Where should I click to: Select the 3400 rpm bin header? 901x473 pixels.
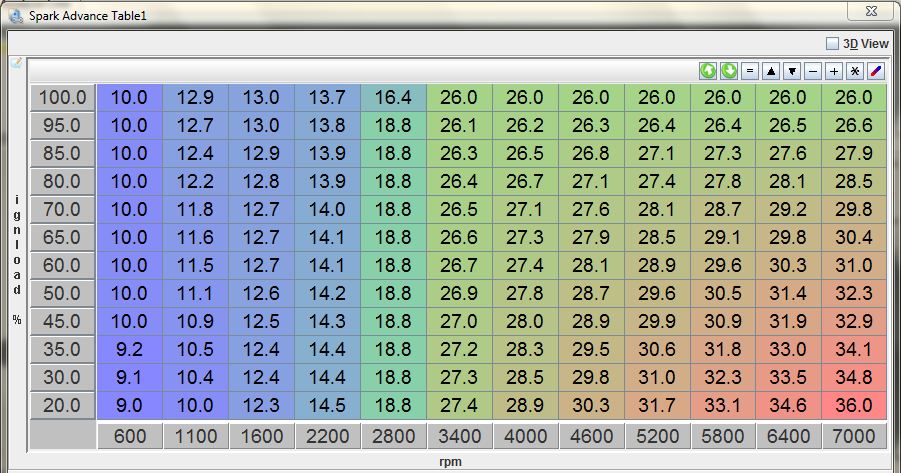pyautogui.click(x=459, y=436)
